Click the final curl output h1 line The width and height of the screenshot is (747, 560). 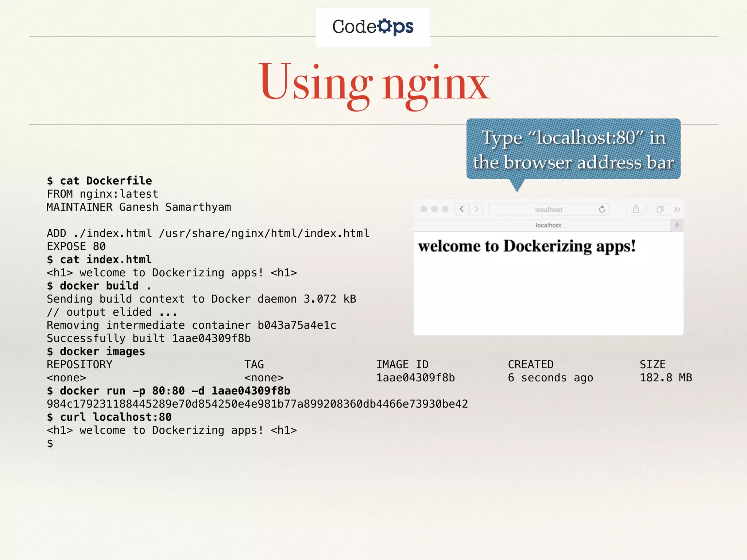172,430
